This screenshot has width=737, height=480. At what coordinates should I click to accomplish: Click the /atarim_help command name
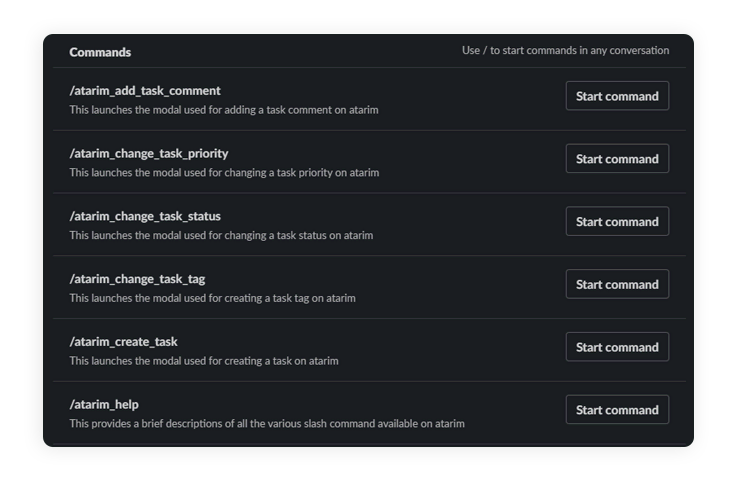pos(104,405)
